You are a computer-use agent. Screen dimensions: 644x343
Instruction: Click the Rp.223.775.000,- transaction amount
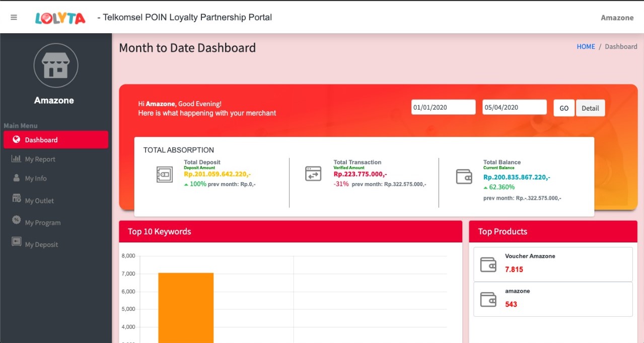click(x=360, y=175)
